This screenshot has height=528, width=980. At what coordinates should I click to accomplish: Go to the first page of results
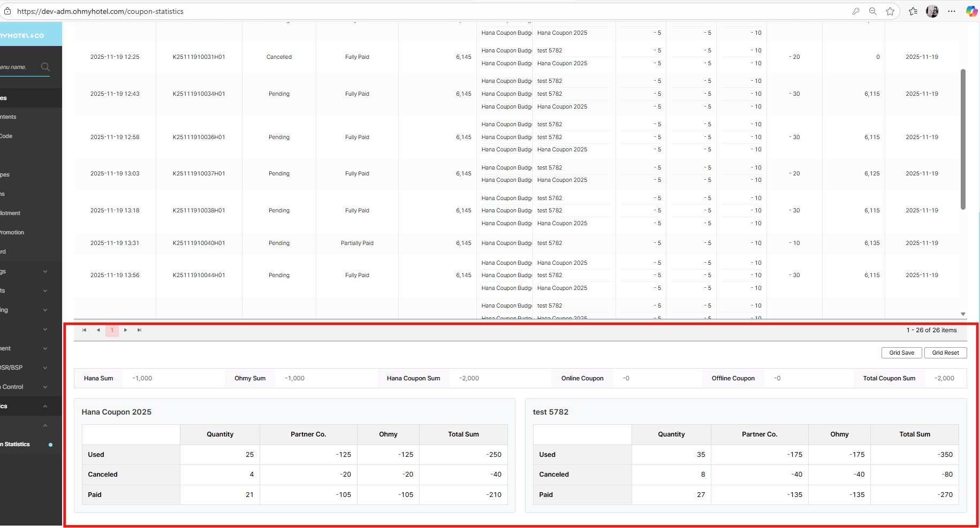[84, 330]
